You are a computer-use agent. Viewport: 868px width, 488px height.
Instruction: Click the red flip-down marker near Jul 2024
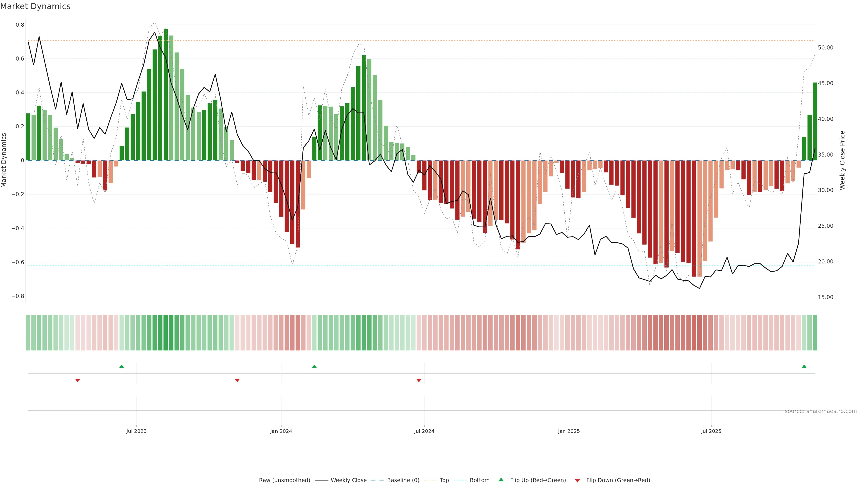pos(419,380)
